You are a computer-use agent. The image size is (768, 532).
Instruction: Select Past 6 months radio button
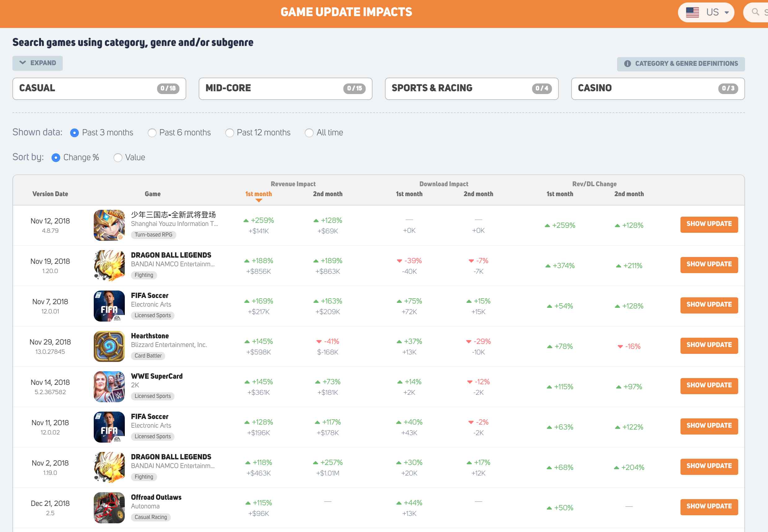(152, 133)
